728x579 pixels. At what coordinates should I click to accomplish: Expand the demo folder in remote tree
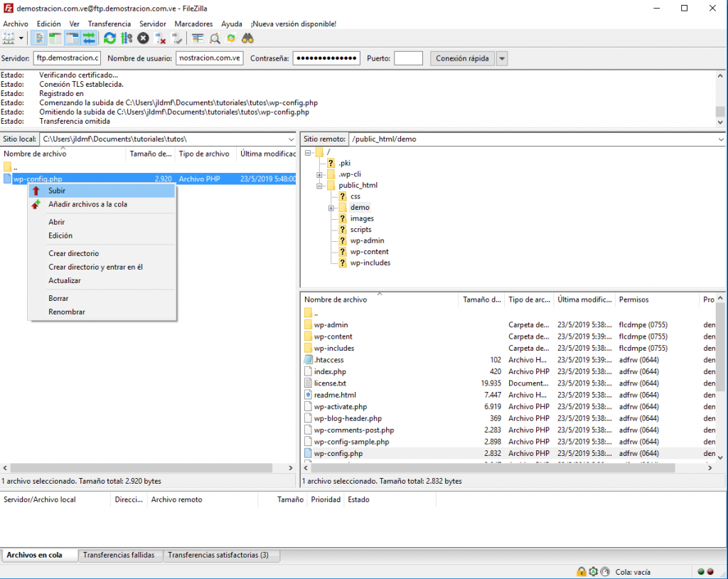[331, 208]
